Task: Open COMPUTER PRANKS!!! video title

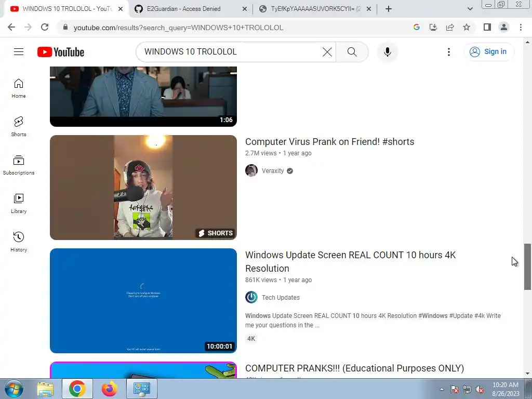Action: pyautogui.click(x=354, y=368)
